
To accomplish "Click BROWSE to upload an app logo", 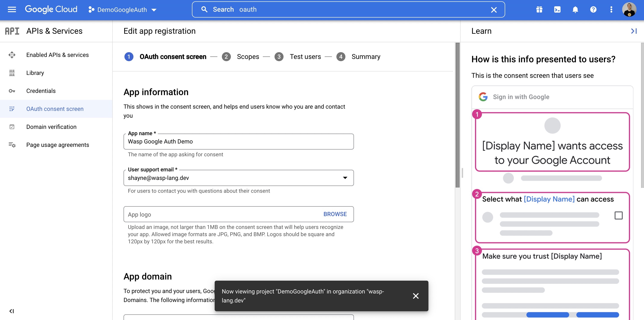I will pyautogui.click(x=335, y=214).
